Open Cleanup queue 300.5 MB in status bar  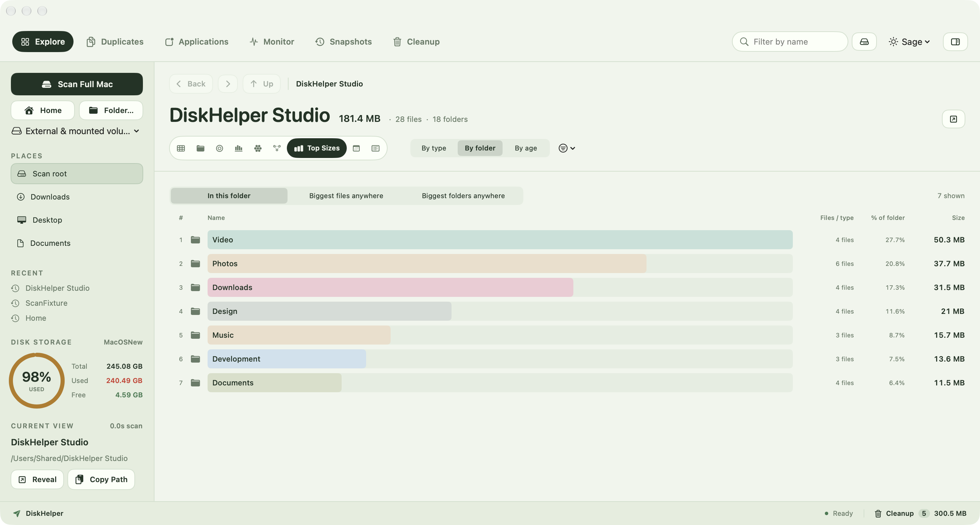coord(920,513)
